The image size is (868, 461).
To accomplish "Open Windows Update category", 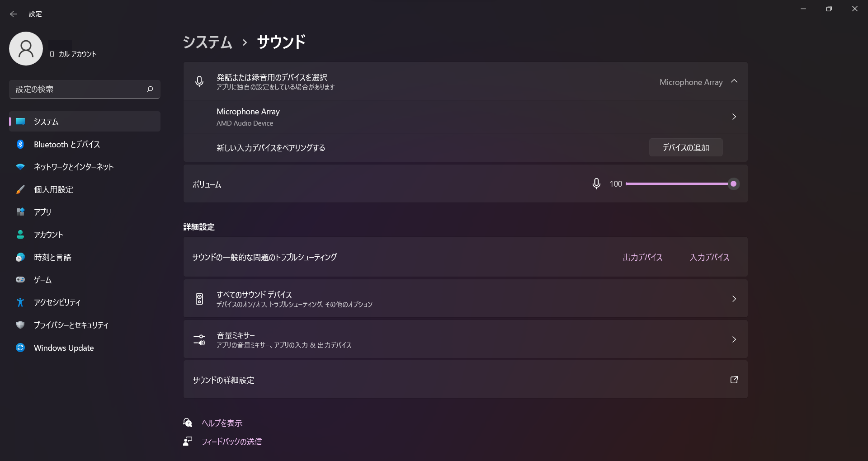I will (85, 347).
